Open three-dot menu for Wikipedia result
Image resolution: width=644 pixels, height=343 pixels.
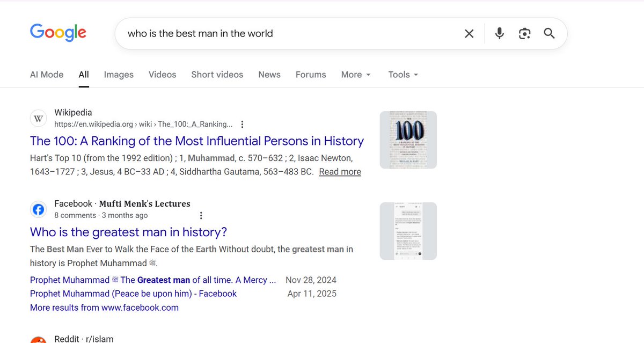242,125
